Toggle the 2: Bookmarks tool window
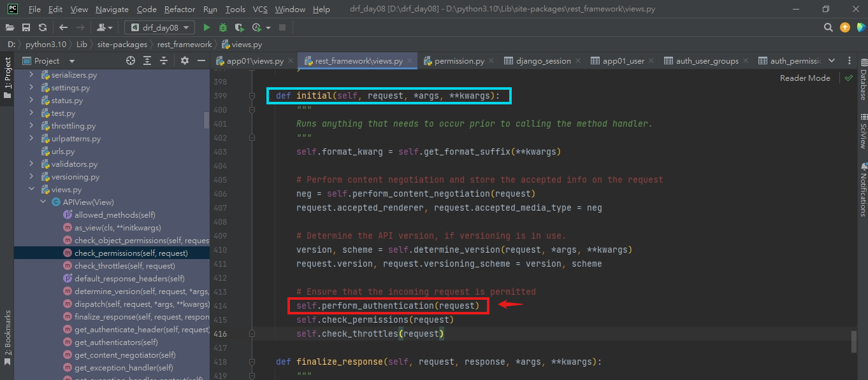 7,338
